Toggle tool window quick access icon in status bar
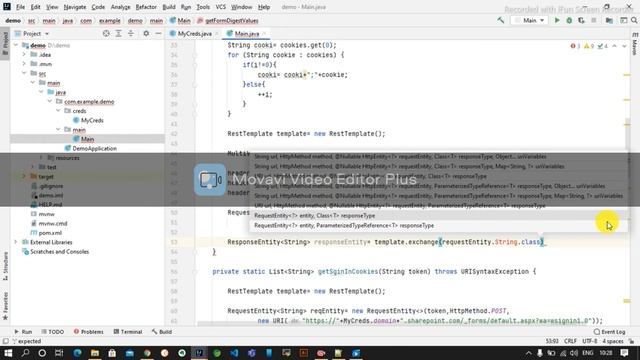 click(5, 341)
